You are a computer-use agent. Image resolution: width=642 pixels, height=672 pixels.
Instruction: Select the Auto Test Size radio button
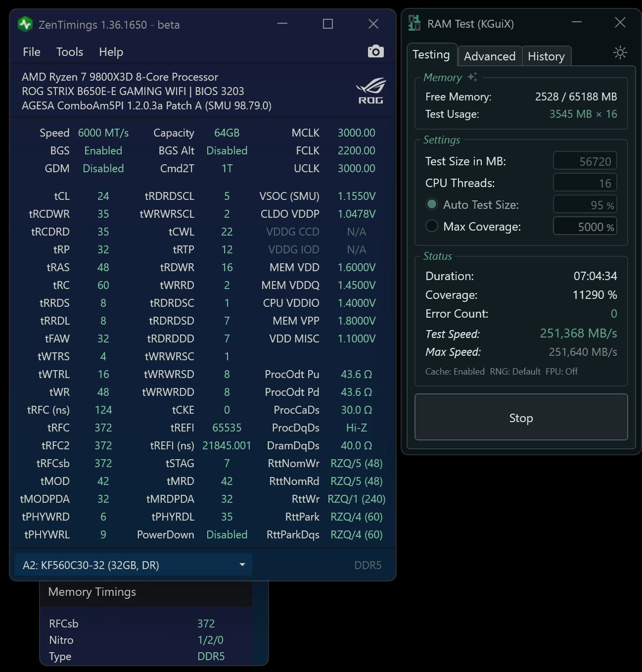(x=432, y=204)
